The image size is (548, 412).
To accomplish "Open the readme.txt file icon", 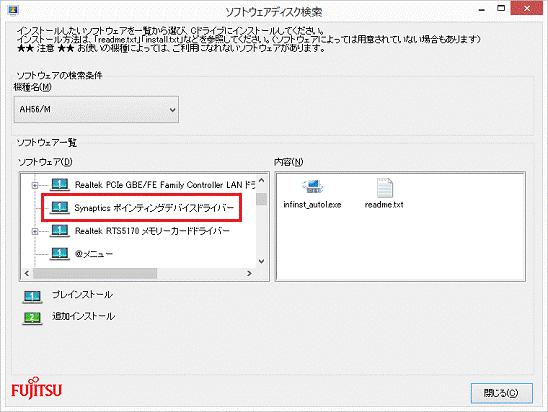I will [384, 188].
